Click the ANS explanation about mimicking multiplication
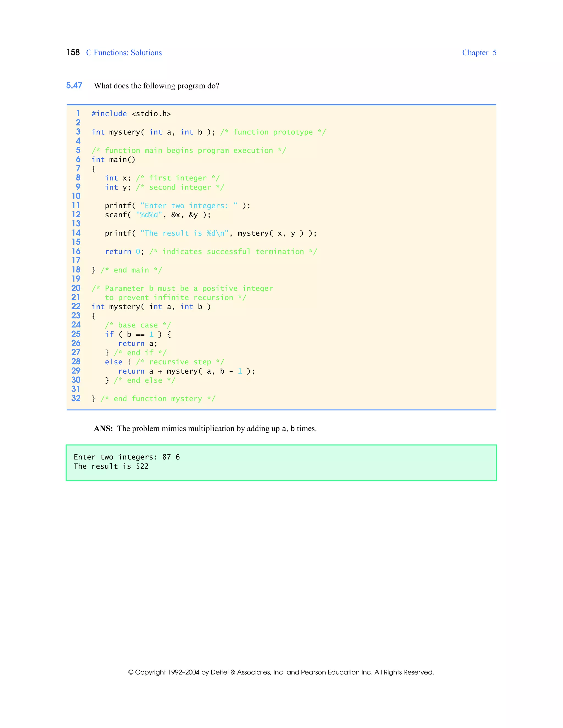 [x=205, y=429]
